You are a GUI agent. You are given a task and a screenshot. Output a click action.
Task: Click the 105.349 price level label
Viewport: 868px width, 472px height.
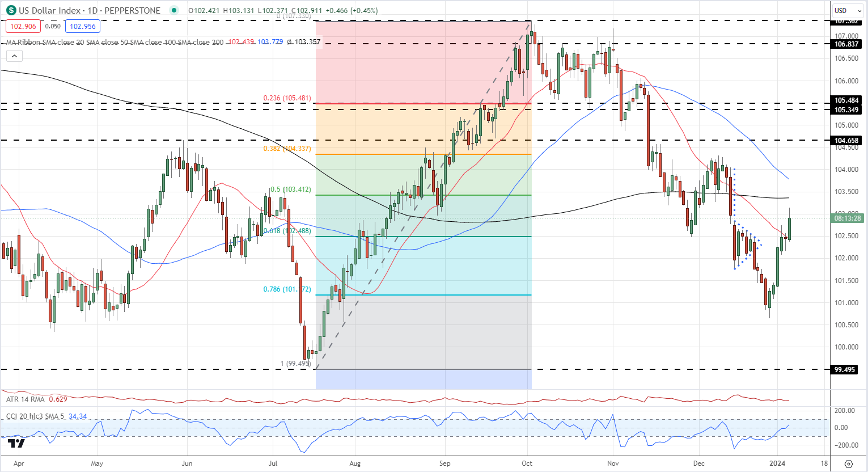(846, 110)
